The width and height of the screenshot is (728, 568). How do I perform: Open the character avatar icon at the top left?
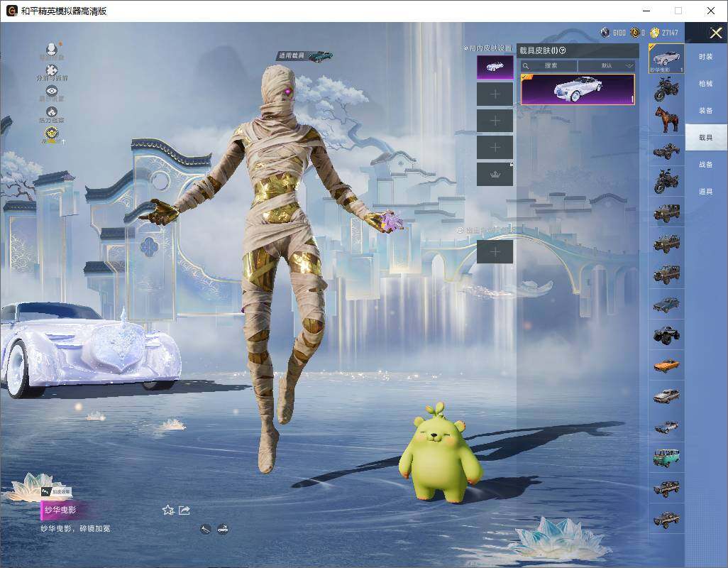tap(52, 49)
